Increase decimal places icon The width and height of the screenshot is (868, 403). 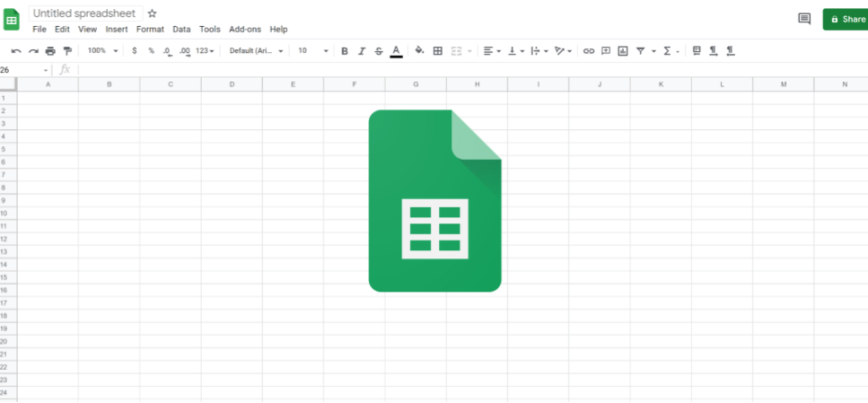pos(185,51)
